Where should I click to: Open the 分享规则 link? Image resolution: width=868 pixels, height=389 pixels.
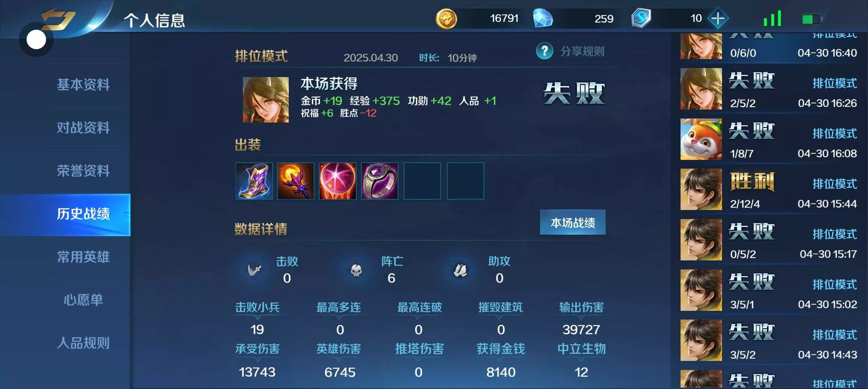(x=582, y=52)
